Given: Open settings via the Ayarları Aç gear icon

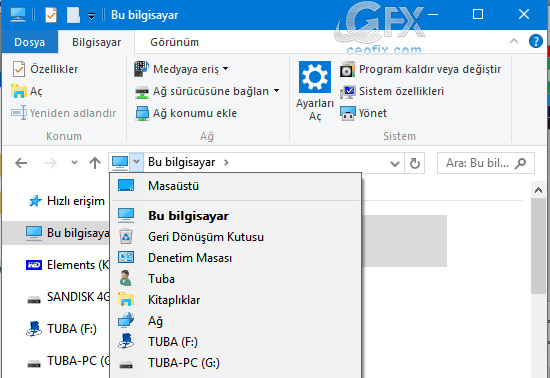Looking at the screenshot, I should (x=315, y=77).
